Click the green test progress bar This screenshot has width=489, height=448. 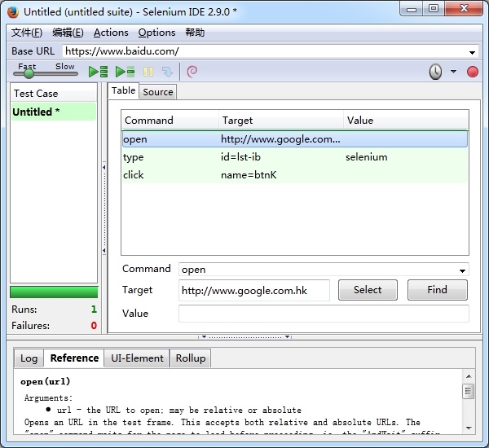pos(54,292)
